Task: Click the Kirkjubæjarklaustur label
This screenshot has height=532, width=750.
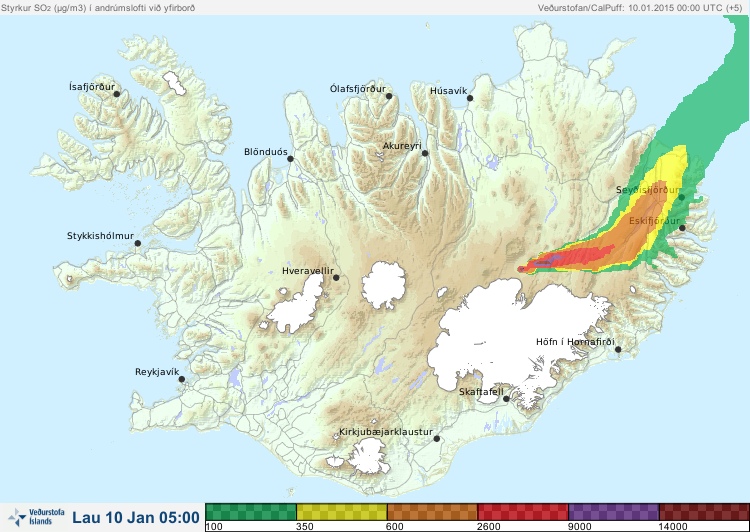Action: (x=386, y=432)
